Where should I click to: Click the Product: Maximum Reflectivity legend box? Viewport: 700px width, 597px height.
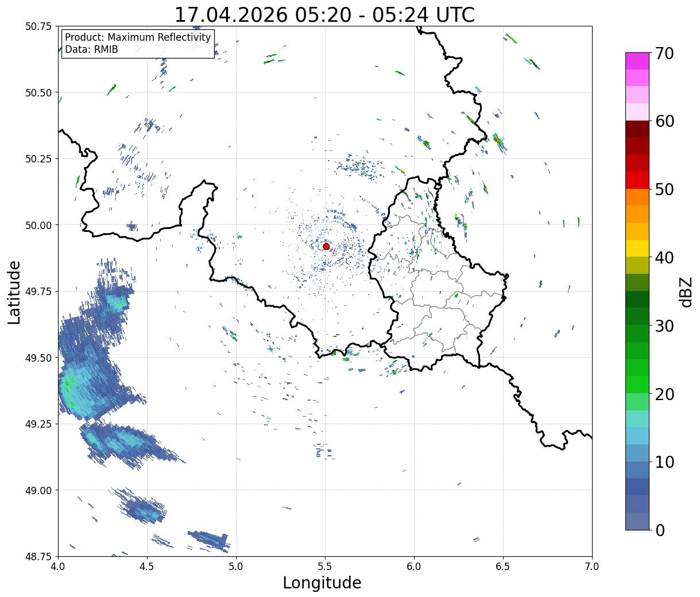(x=138, y=44)
